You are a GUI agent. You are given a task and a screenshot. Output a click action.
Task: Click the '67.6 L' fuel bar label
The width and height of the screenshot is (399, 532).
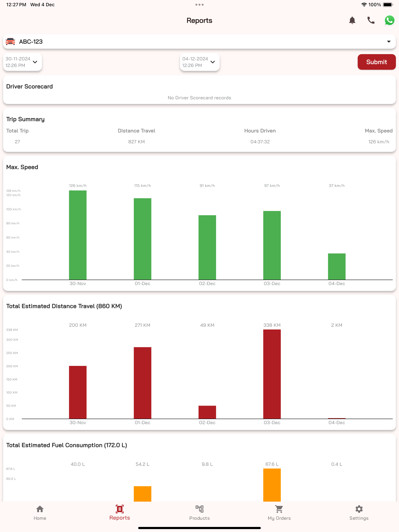click(x=272, y=464)
